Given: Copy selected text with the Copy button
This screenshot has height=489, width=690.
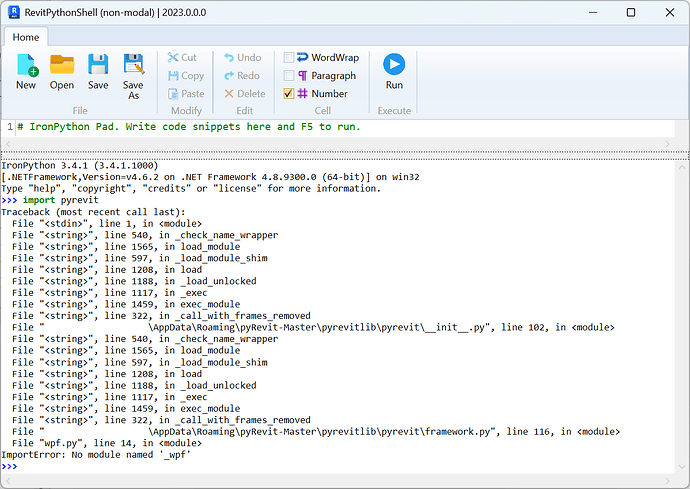Looking at the screenshot, I should coord(186,76).
